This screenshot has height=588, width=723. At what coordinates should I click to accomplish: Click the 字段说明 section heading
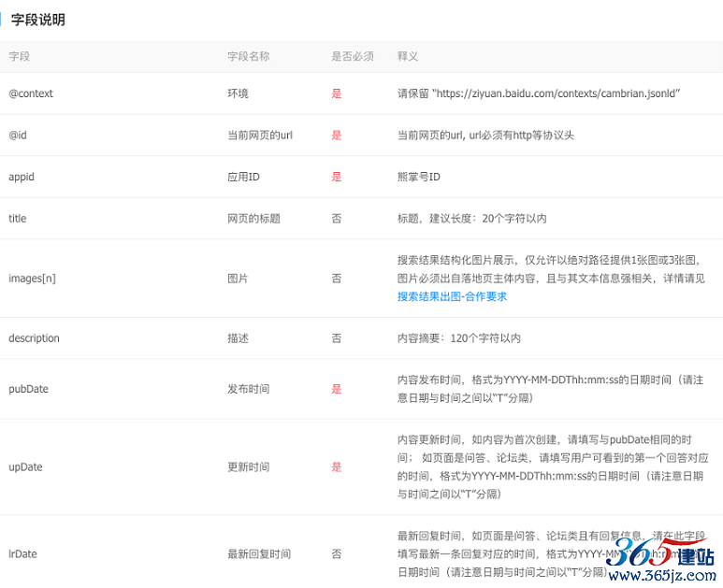[x=37, y=20]
